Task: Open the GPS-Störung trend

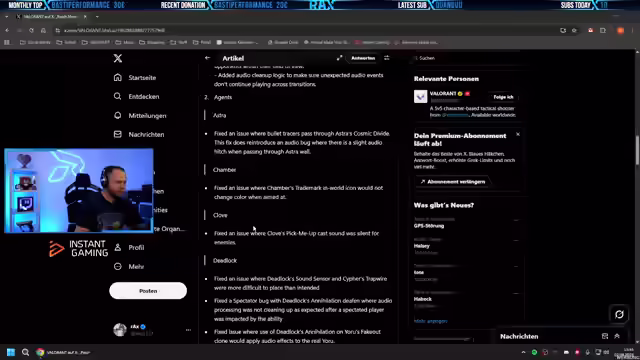Action: pos(429,226)
